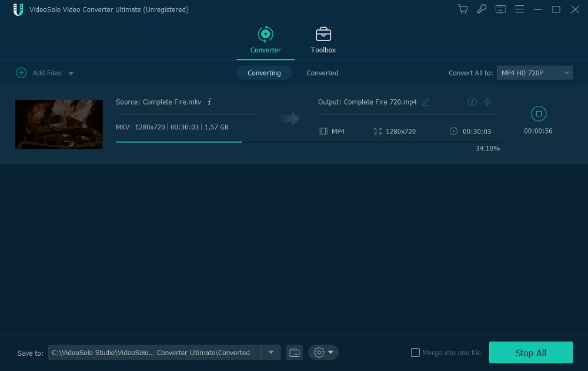Expand the Add Files dropdown arrow
Image resolution: width=588 pixels, height=371 pixels.
pyautogui.click(x=71, y=73)
